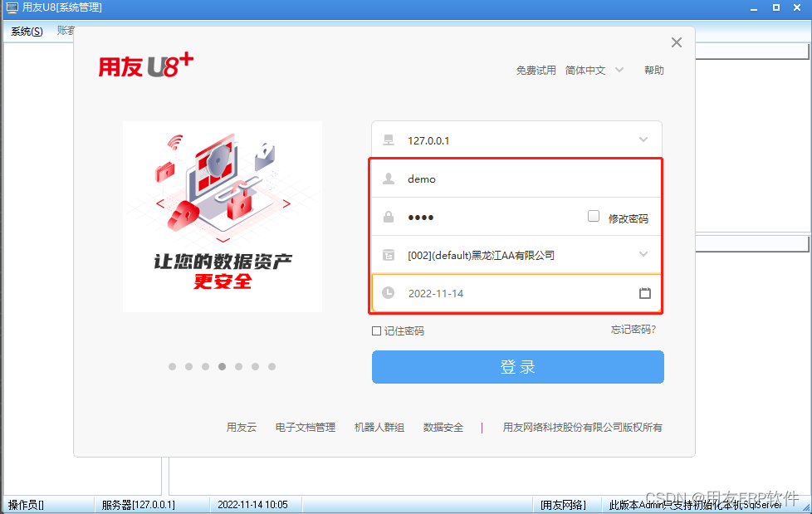Click the data security banner image
This screenshot has height=514, width=812.
[223, 217]
